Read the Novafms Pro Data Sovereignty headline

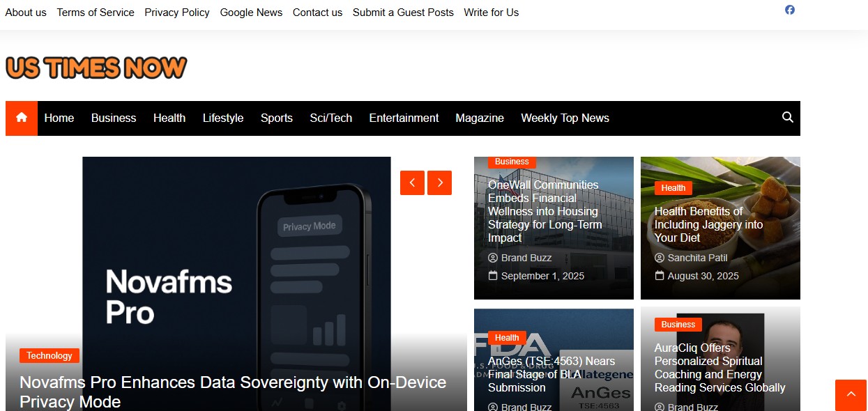(x=233, y=392)
